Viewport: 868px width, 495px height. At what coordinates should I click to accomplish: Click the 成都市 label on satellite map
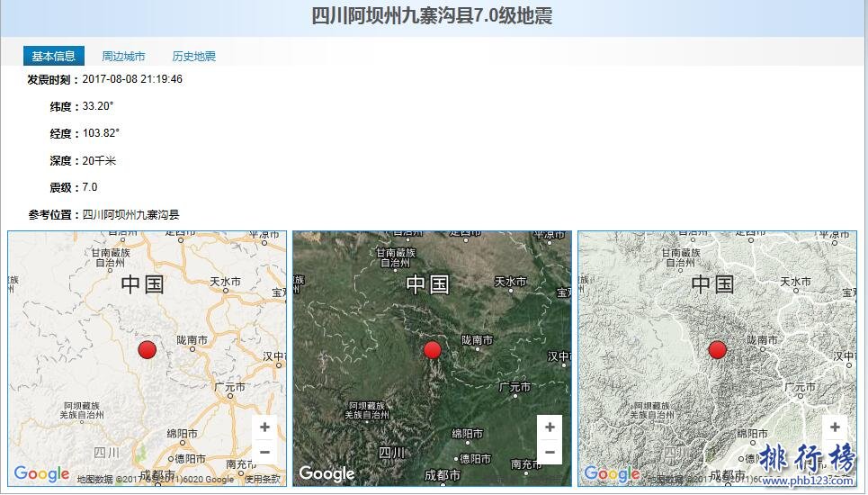coord(443,475)
